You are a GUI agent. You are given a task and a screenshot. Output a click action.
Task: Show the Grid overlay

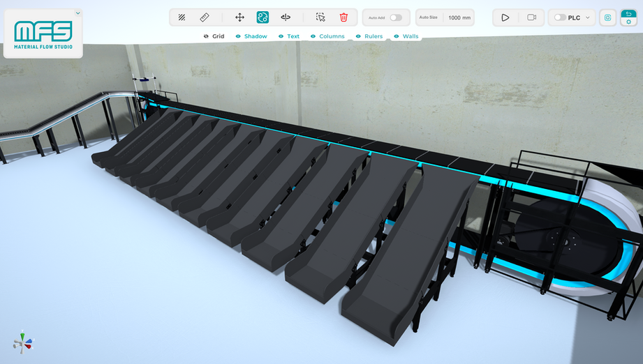[x=214, y=36]
